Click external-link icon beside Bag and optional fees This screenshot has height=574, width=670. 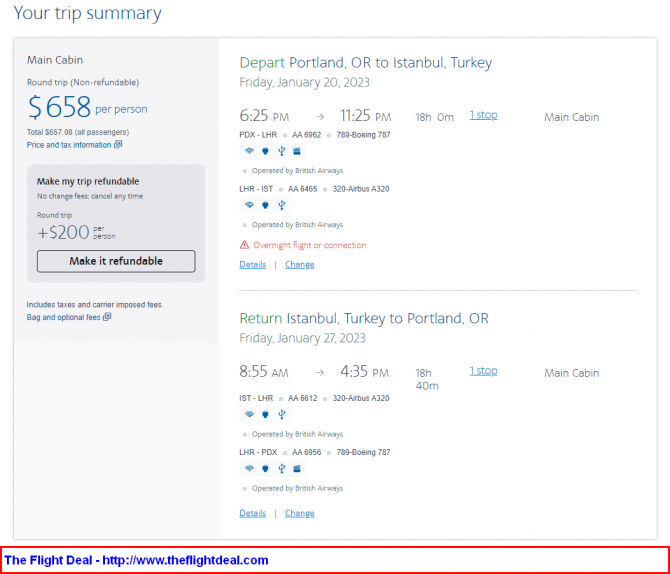(107, 317)
